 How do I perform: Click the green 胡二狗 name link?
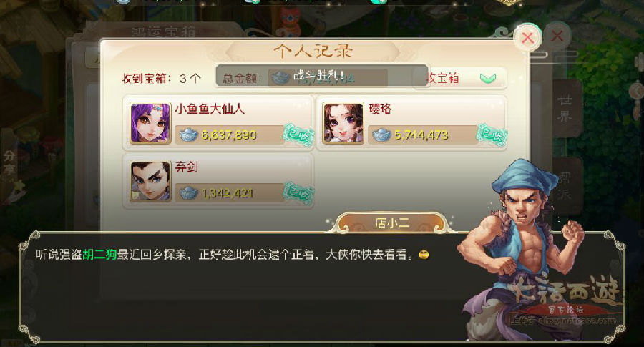99,255
